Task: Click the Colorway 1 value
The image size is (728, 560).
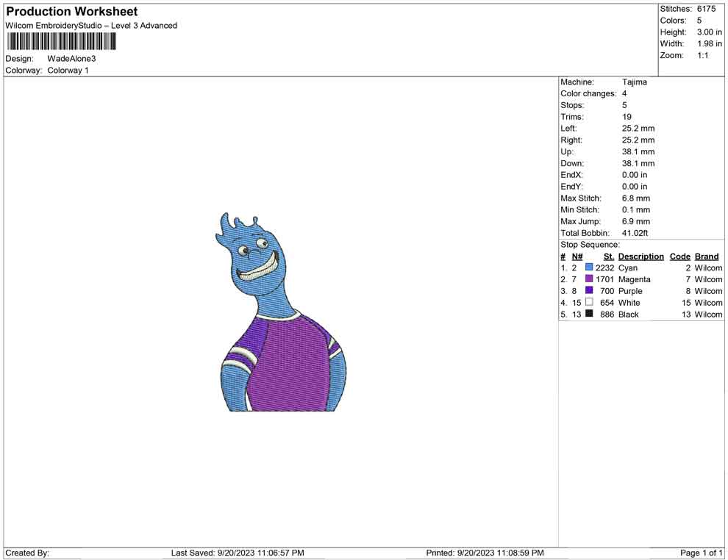Action: [x=68, y=70]
